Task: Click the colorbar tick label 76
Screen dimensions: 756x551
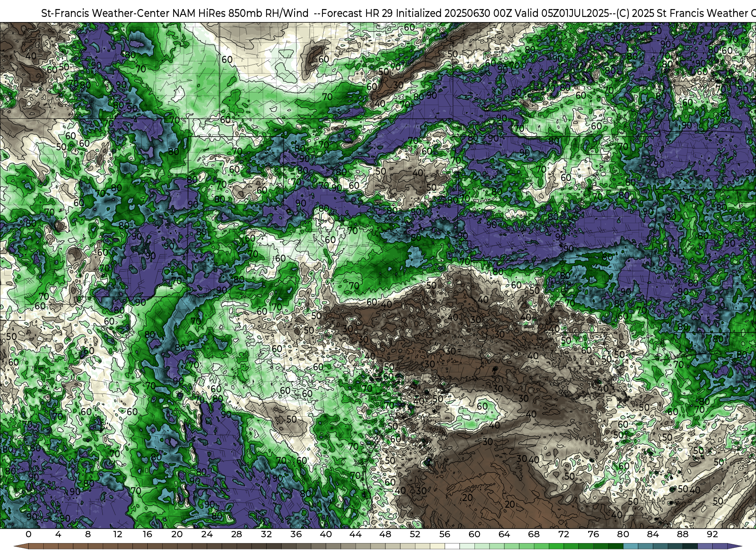Action: click(x=593, y=534)
